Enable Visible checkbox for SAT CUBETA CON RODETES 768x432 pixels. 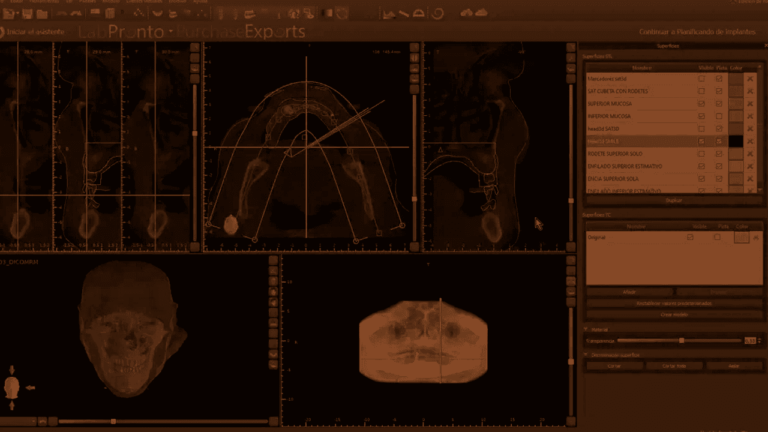point(701,91)
